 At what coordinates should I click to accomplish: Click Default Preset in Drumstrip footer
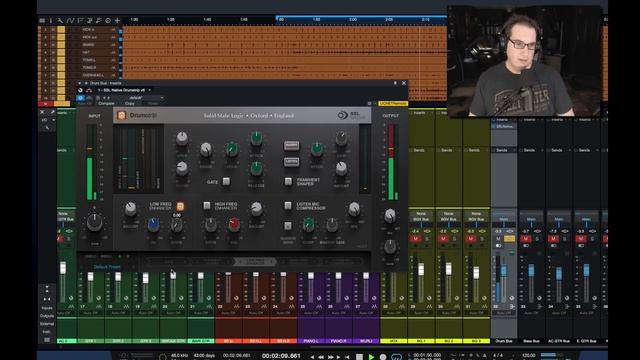(107, 267)
